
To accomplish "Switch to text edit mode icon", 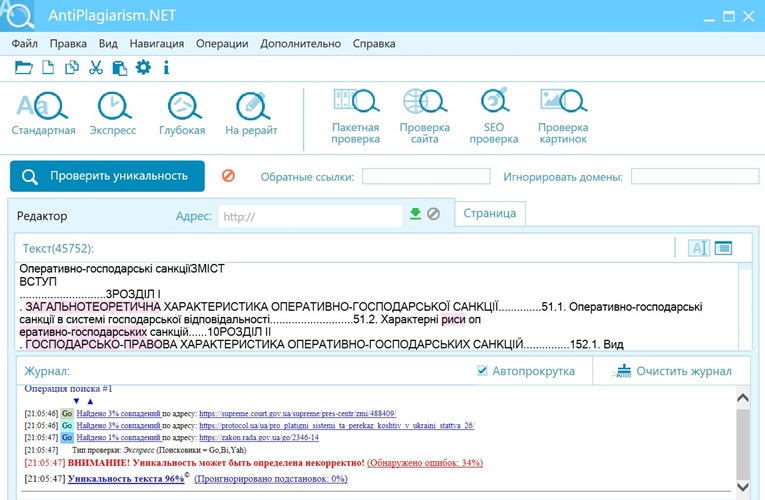I will [699, 248].
